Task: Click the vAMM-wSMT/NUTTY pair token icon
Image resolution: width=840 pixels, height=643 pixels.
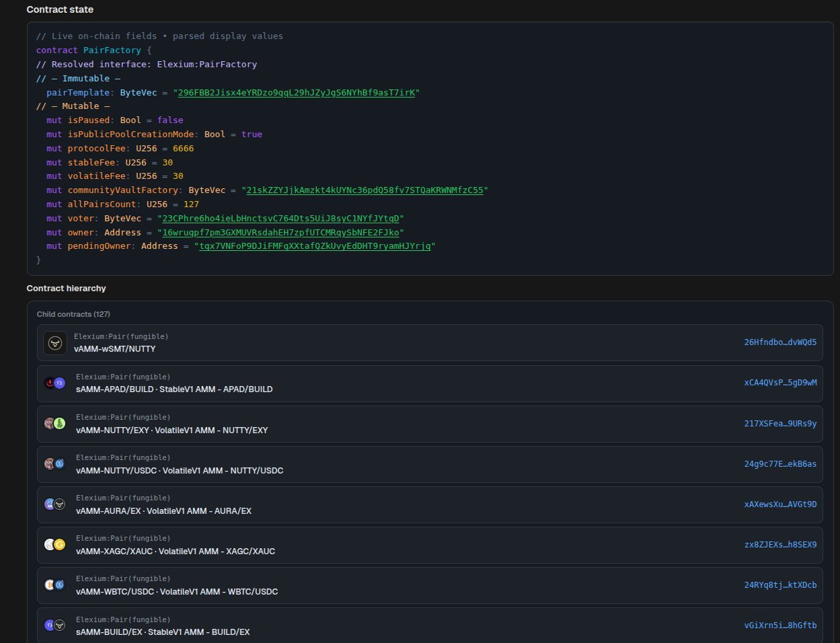Action: click(55, 343)
